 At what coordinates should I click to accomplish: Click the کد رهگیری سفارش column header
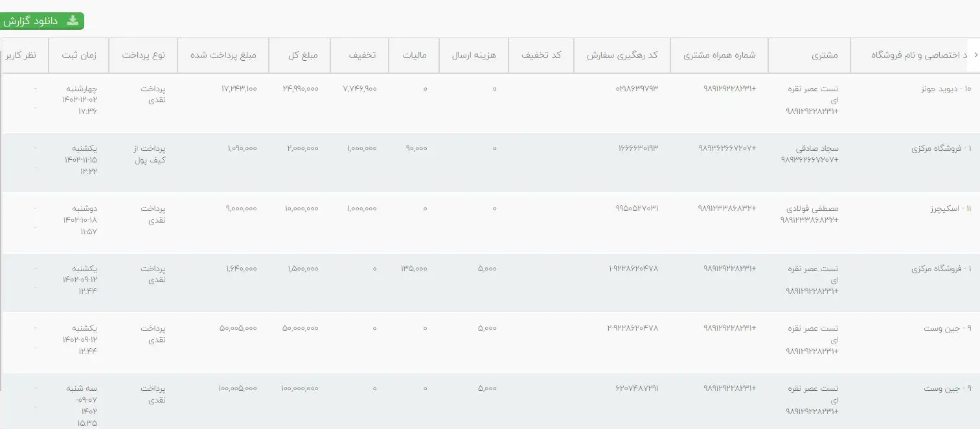pos(622,56)
